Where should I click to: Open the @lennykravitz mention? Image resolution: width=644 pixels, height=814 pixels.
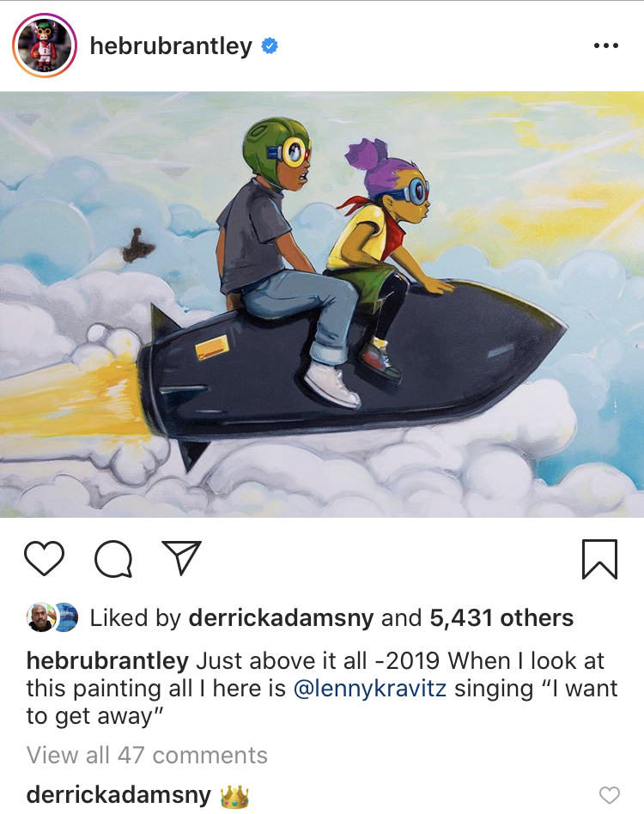[x=369, y=689]
